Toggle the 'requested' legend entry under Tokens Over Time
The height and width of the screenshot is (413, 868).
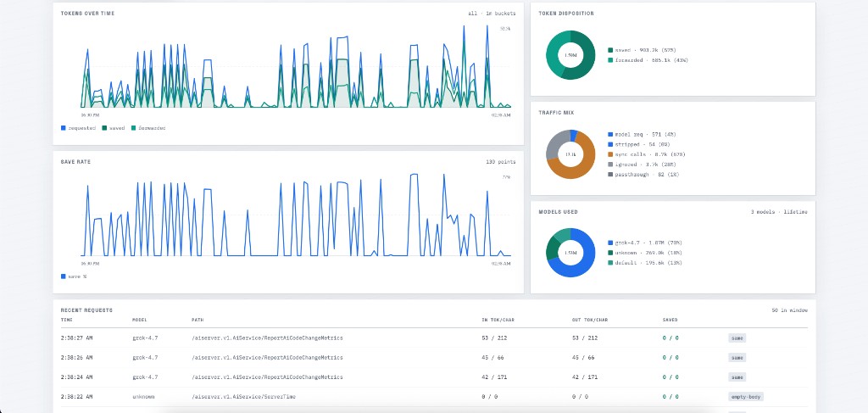(x=78, y=128)
